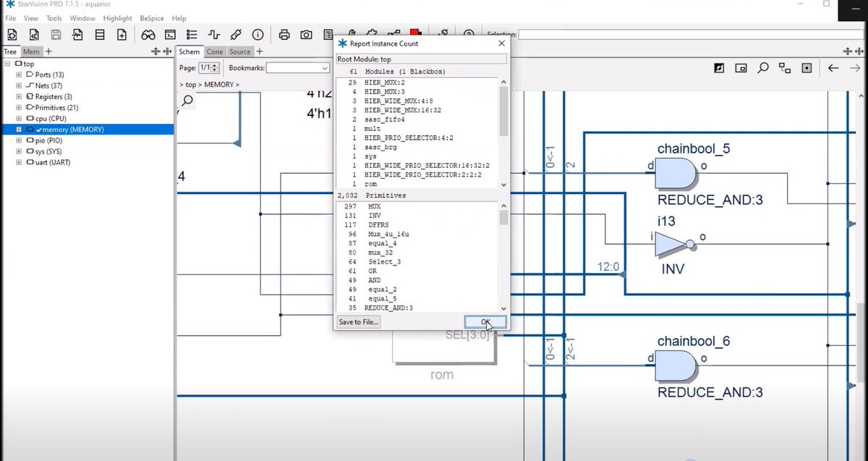
Task: Click the Save to File... button
Action: click(x=359, y=322)
